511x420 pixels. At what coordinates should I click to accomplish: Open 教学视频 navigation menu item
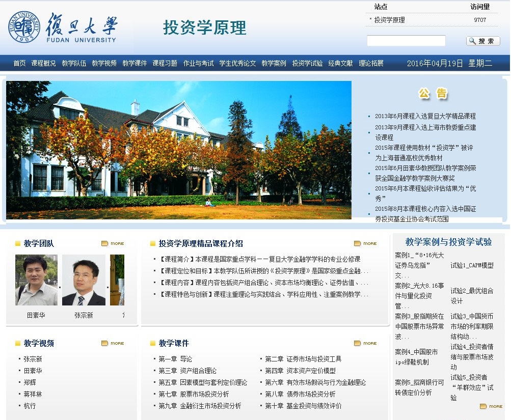coord(104,64)
